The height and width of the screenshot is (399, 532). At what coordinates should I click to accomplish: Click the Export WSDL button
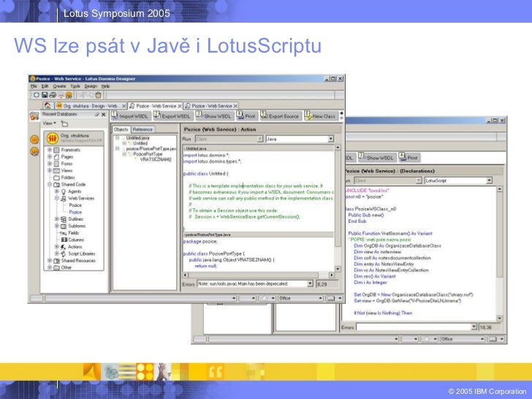[172, 116]
